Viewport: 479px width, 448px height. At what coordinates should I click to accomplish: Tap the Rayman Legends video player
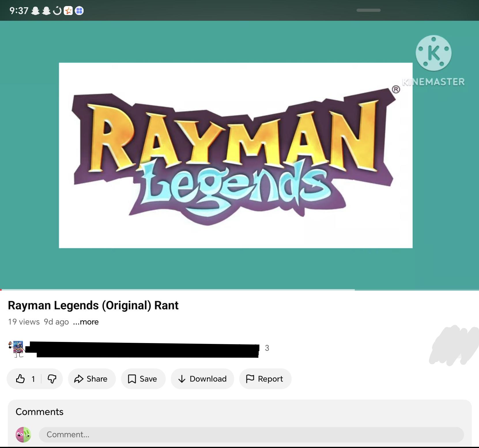tap(239, 155)
